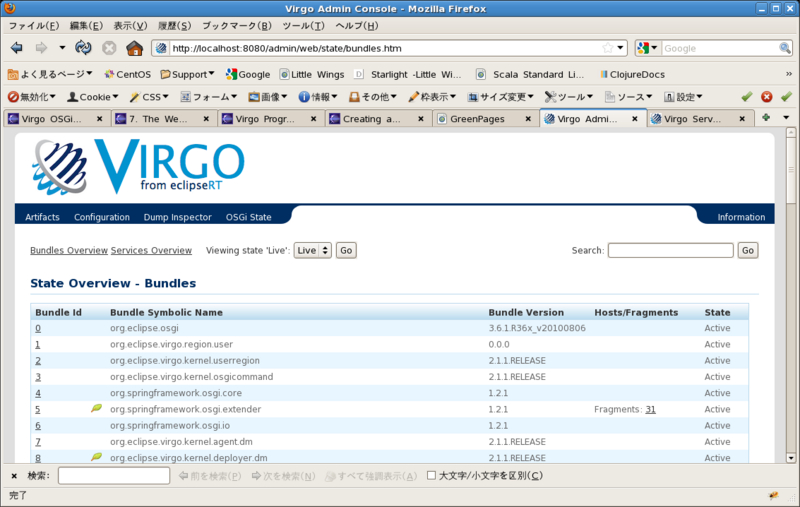800x507 pixels.
Task: Reload the page with the refresh icon
Action: click(x=83, y=48)
